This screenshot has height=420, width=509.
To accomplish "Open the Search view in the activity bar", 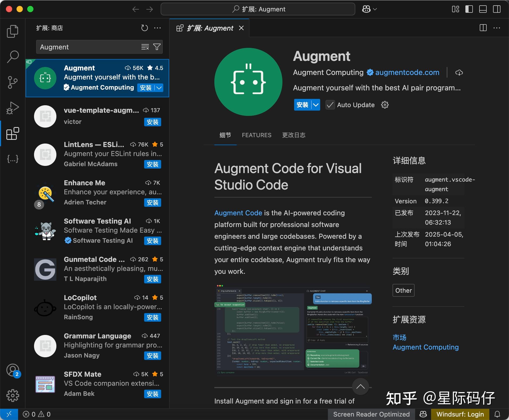I will pos(12,57).
